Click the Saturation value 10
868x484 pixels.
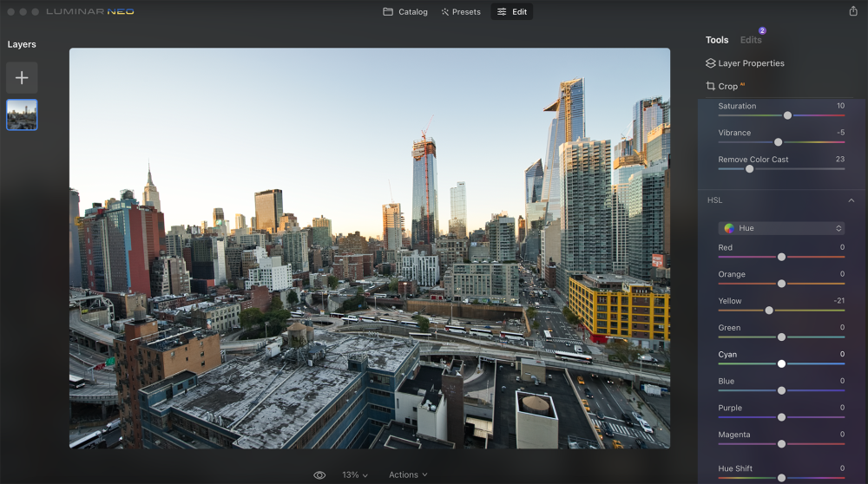[840, 106]
